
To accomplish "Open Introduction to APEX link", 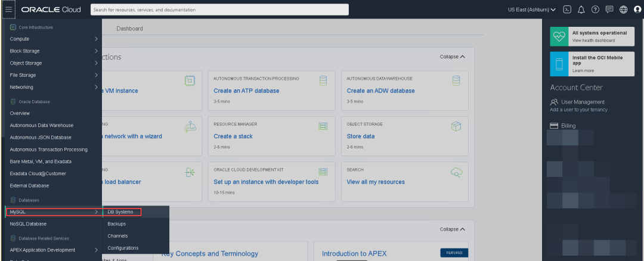I will [354, 254].
